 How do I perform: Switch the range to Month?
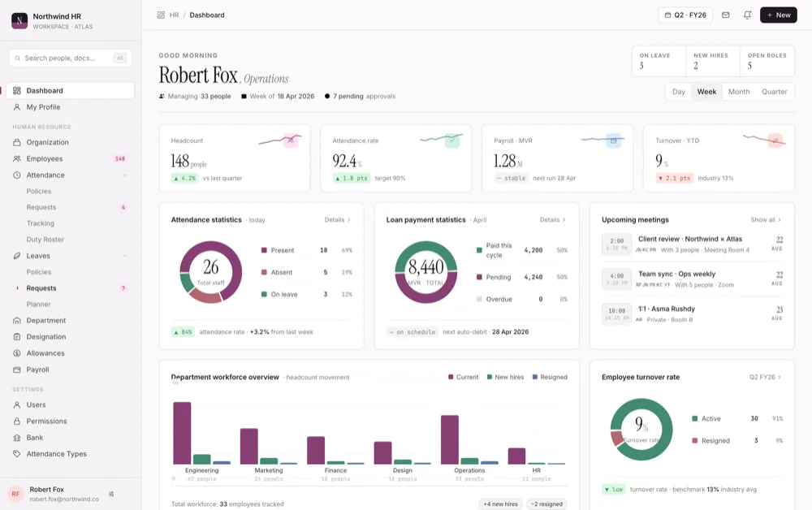[x=739, y=92]
